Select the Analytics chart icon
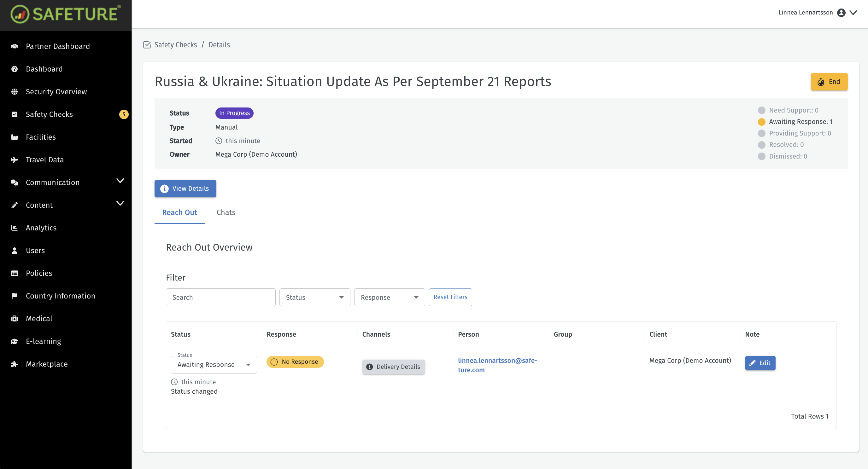Screen dimensions: 868x469 point(14,228)
